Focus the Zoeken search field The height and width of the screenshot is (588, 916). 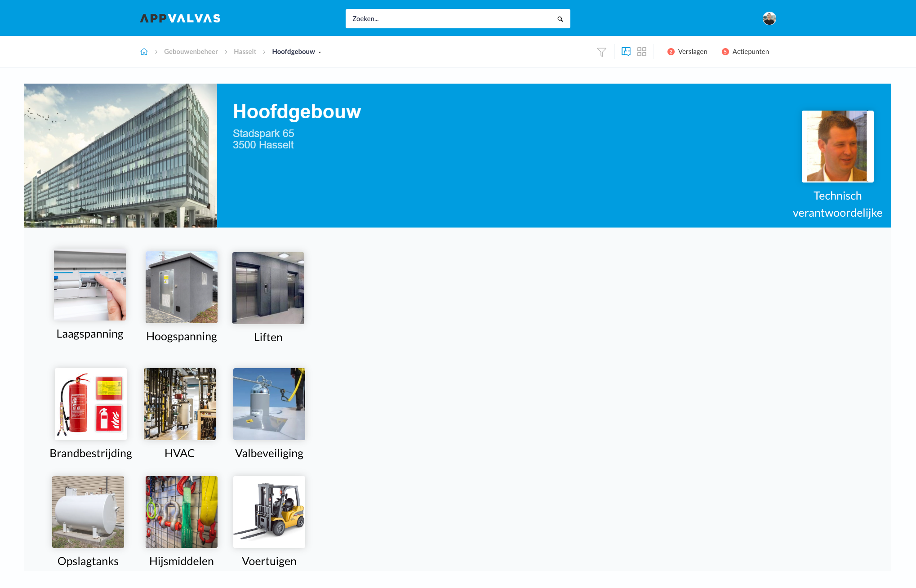(x=458, y=19)
